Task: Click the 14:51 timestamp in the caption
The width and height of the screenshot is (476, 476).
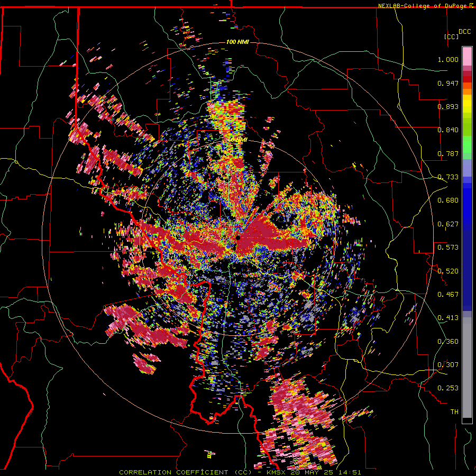Action: 351,472
